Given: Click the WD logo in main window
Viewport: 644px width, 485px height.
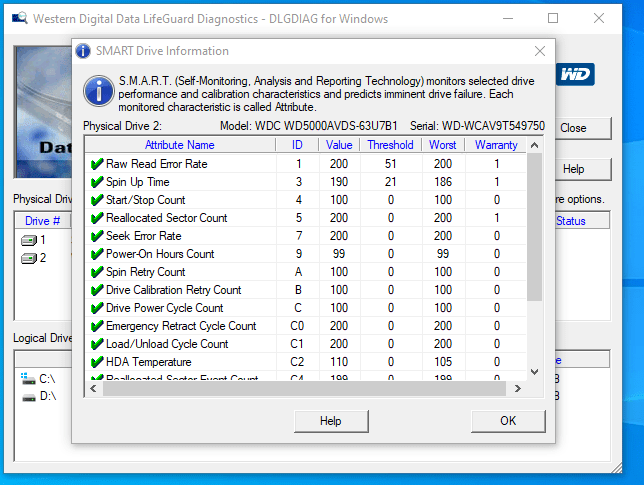Looking at the screenshot, I should 575,74.
